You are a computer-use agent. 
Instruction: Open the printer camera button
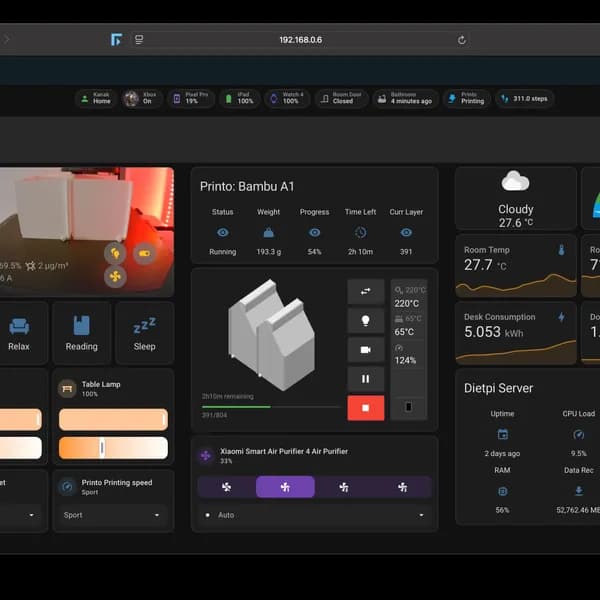point(366,350)
